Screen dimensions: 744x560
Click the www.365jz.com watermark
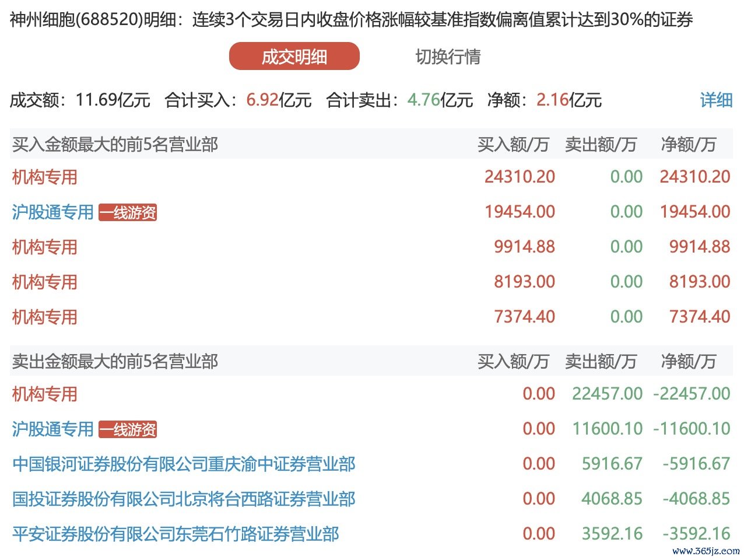(706, 551)
